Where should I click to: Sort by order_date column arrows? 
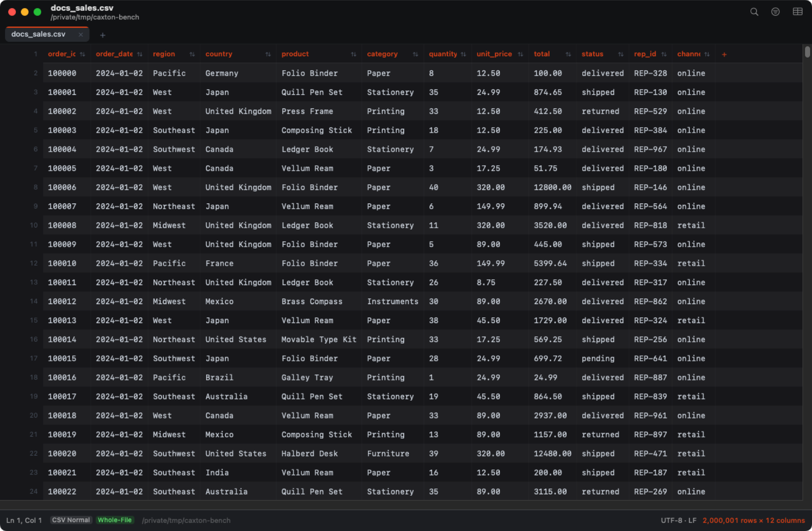point(140,54)
